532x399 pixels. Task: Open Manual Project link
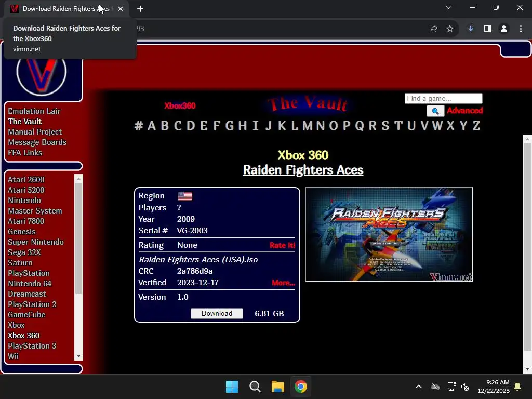click(35, 132)
